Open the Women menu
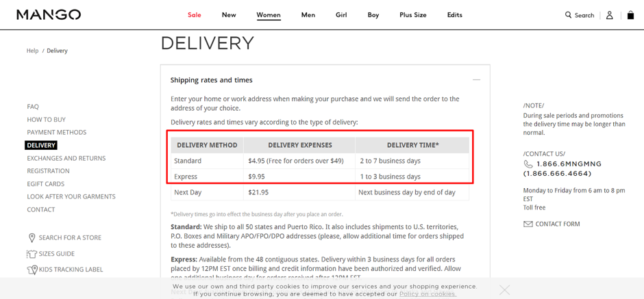This screenshot has height=299, width=644. click(269, 15)
